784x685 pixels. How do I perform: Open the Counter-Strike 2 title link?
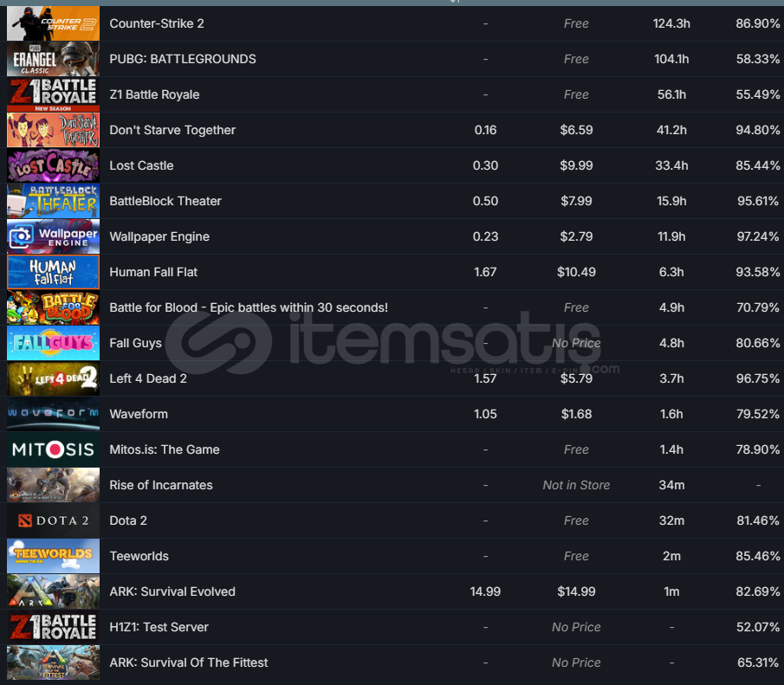click(x=157, y=23)
